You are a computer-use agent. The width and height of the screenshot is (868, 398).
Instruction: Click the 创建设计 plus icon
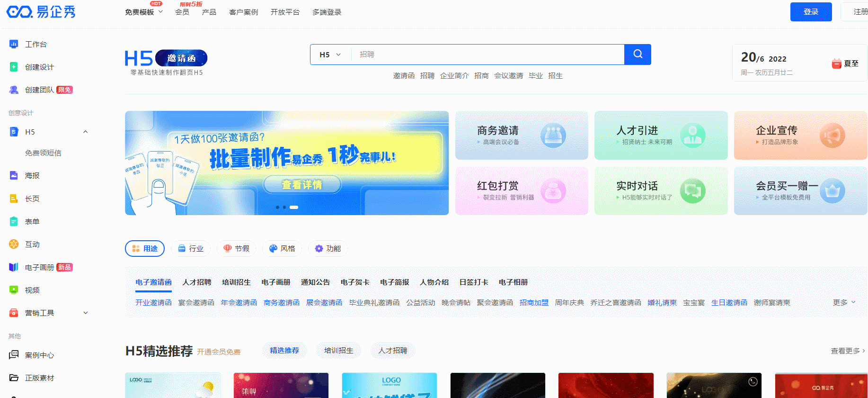pyautogui.click(x=14, y=67)
